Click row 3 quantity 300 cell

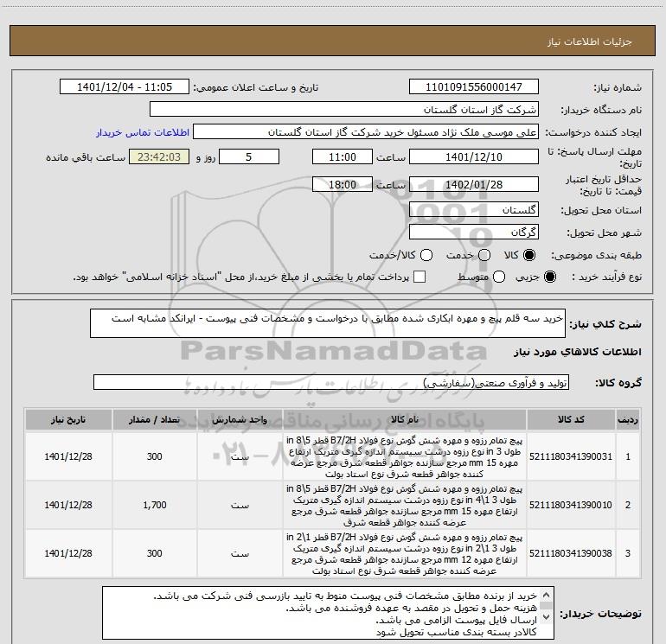154,553
